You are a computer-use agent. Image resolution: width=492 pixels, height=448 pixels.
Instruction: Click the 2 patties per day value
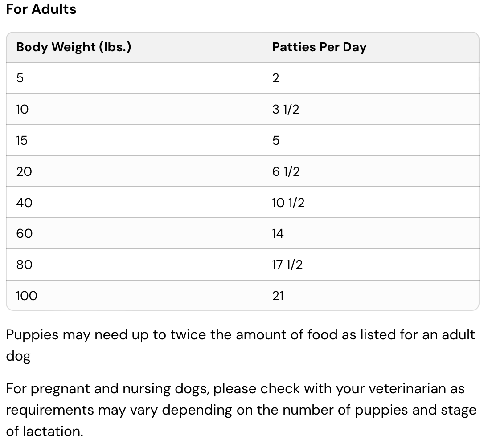(x=276, y=78)
